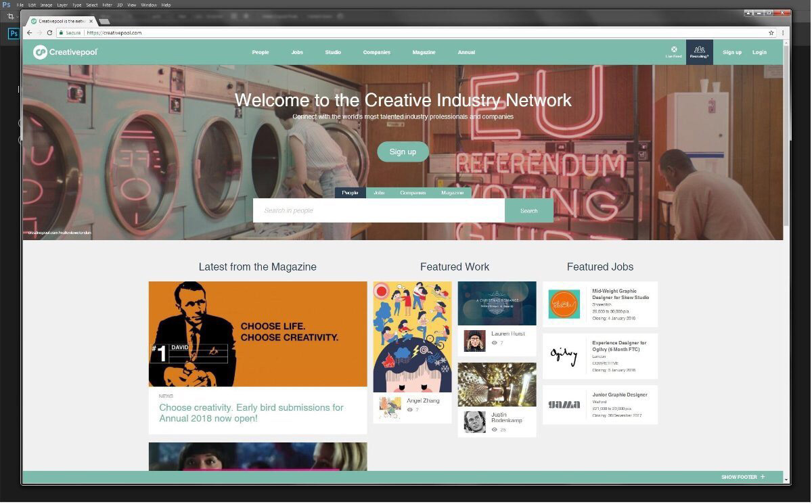Open the People nav item
The height and width of the screenshot is (504, 812).
(x=261, y=52)
